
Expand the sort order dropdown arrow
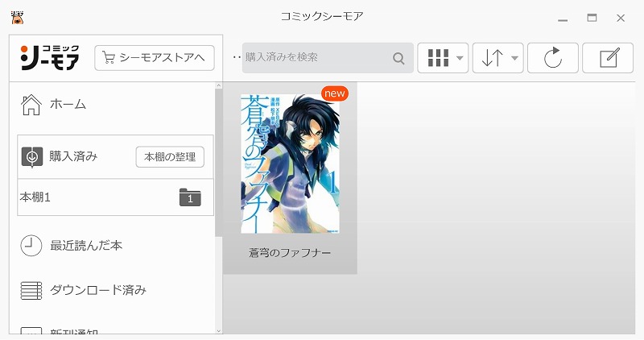click(514, 58)
